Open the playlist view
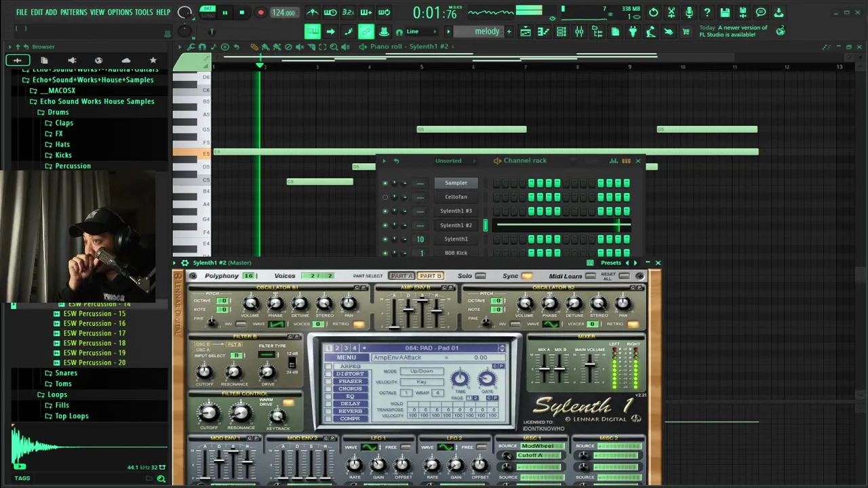868x488 pixels. point(526,32)
